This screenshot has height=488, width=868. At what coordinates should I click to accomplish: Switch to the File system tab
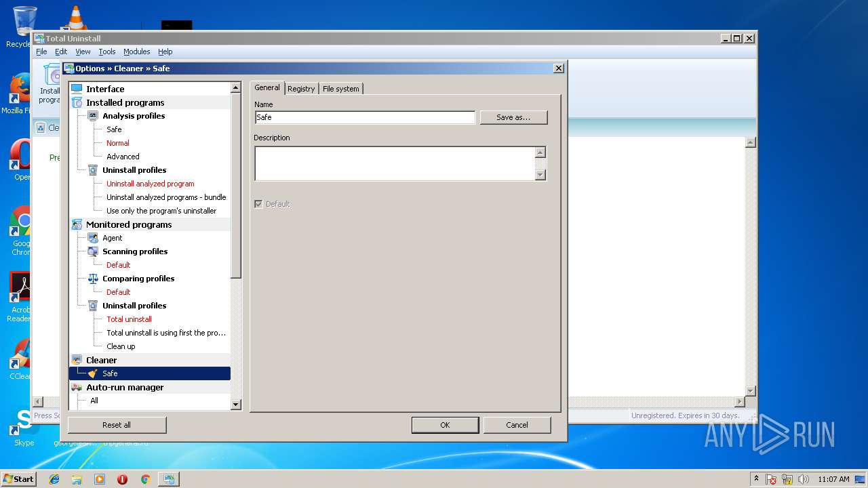click(341, 89)
